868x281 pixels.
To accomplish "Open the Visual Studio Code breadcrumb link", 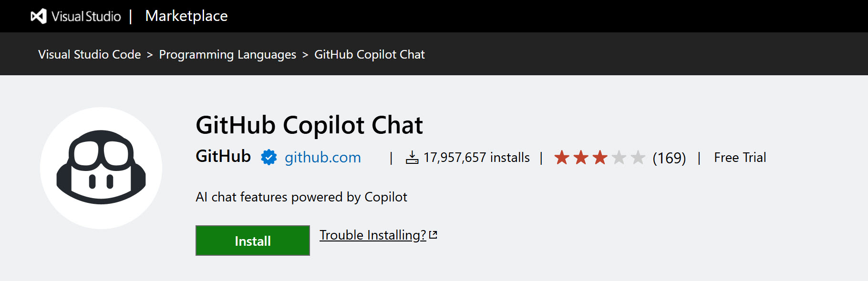I will click(x=89, y=54).
